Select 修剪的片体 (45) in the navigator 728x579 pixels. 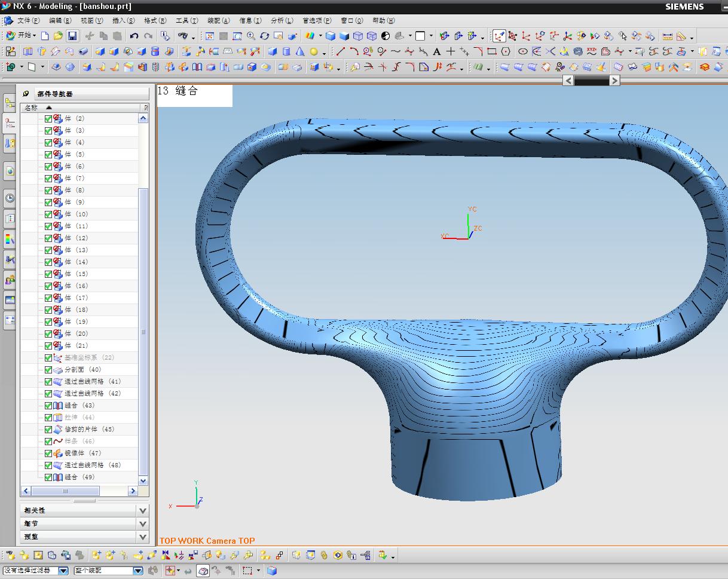[89, 429]
